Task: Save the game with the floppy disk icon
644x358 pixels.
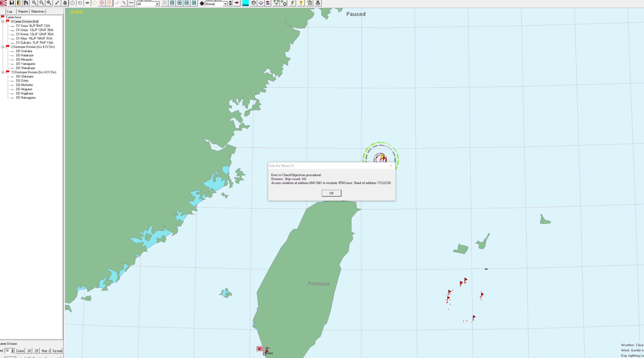Action: point(11,3)
